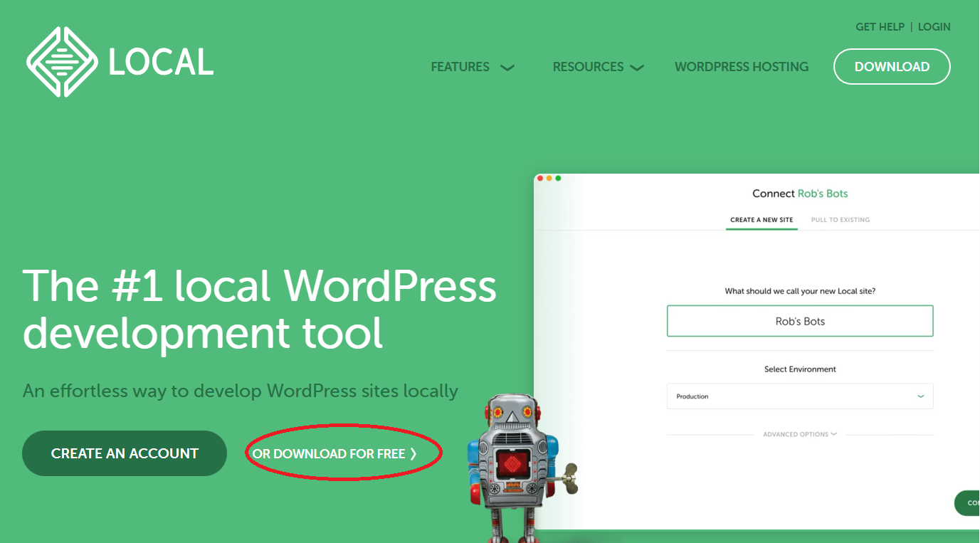
Task: Click the partially visible green button at window edge
Action: (x=967, y=502)
